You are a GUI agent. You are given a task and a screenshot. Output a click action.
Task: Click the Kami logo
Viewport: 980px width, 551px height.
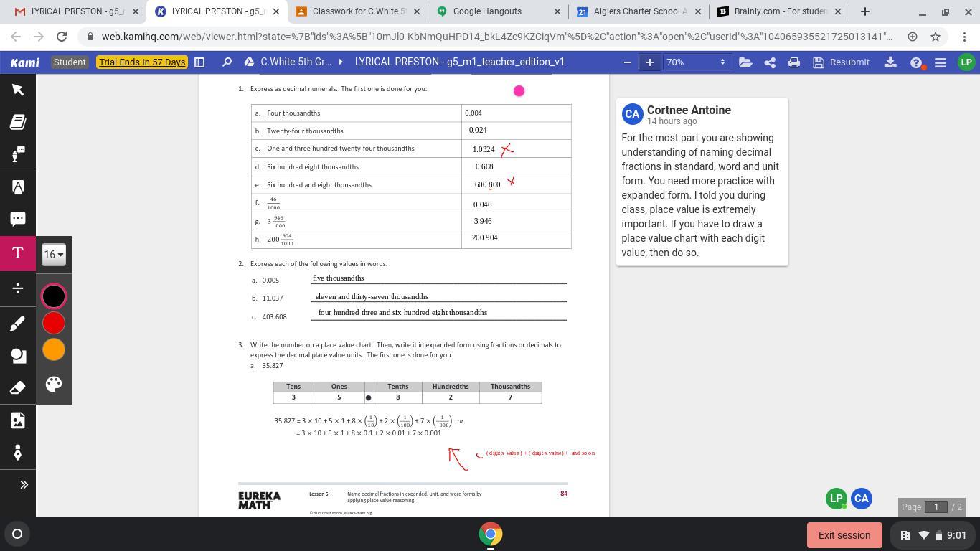pos(25,62)
